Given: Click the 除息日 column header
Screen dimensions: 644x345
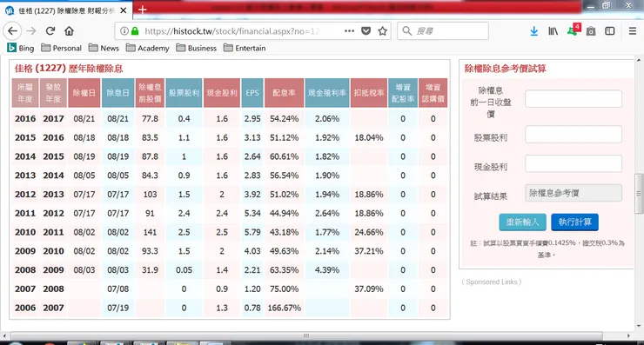Looking at the screenshot, I should [x=117, y=93].
